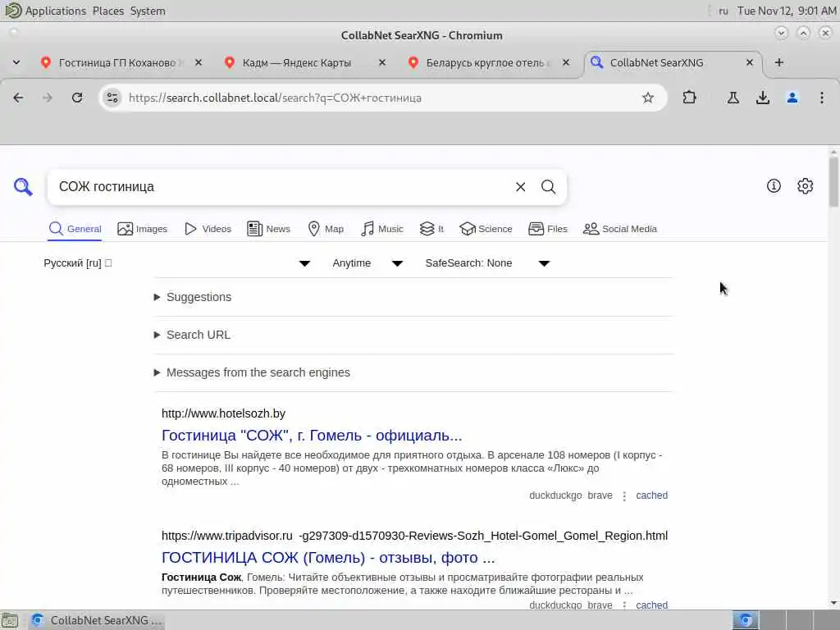Viewport: 840px width, 630px height.
Task: Open Гостиница "СОЖ", г. Гомель result
Action: (312, 436)
